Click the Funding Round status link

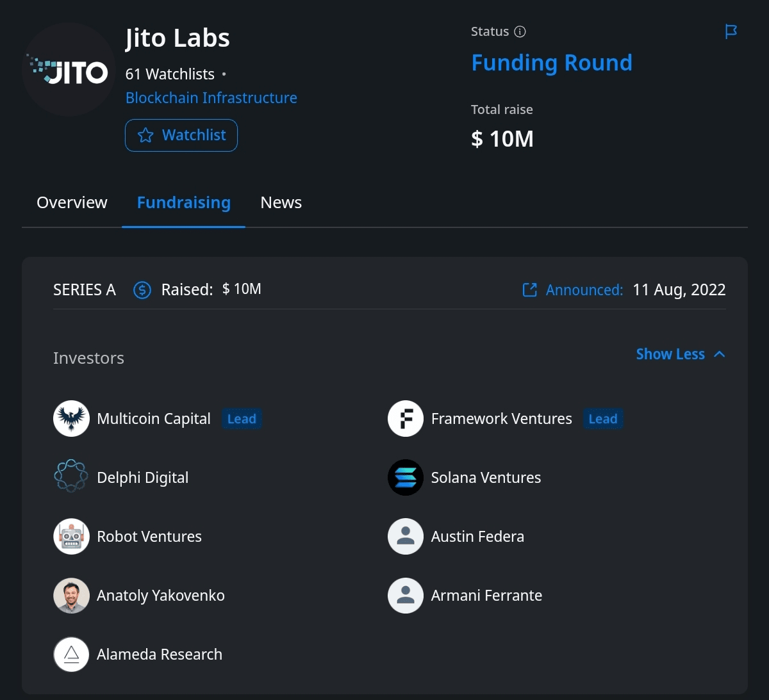tap(552, 63)
